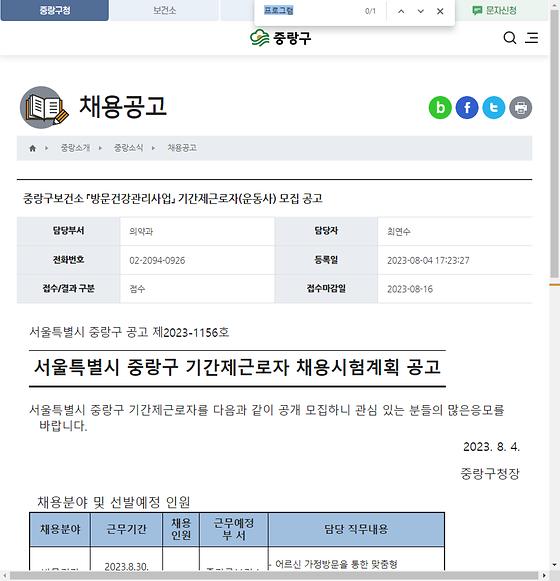Share via green Band icon
This screenshot has height=581, width=560.
[x=440, y=107]
